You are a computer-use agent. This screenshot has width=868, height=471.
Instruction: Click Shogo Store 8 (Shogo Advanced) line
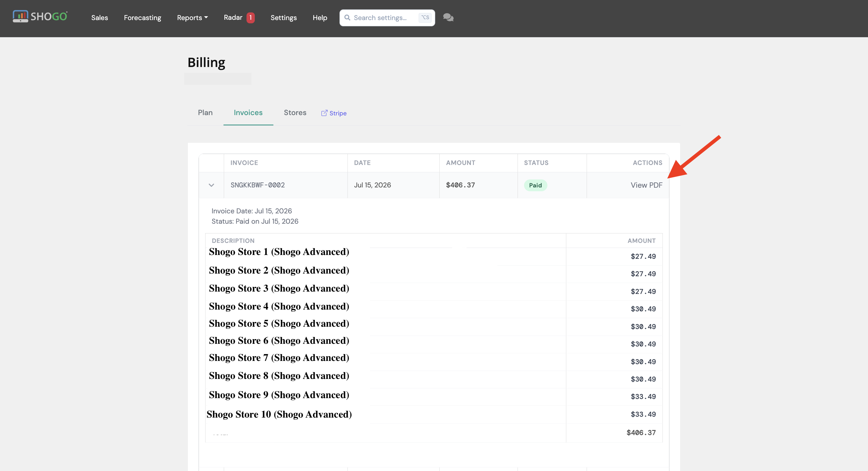tap(279, 376)
